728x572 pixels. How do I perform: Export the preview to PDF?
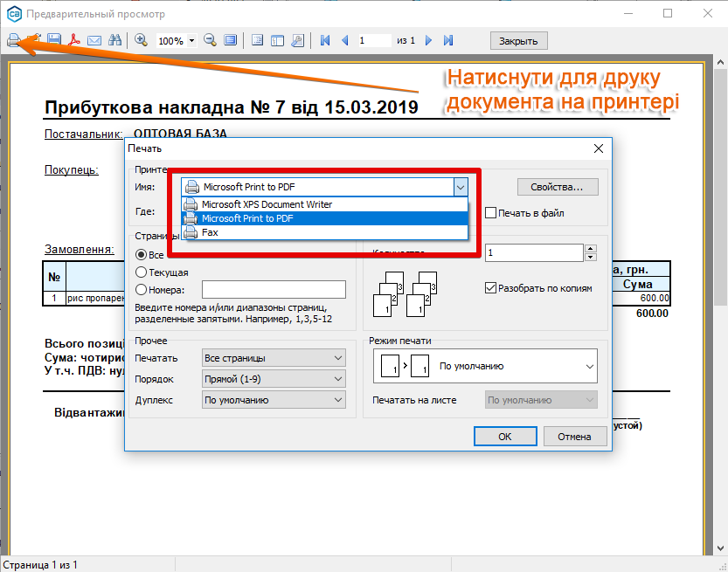(x=73, y=40)
